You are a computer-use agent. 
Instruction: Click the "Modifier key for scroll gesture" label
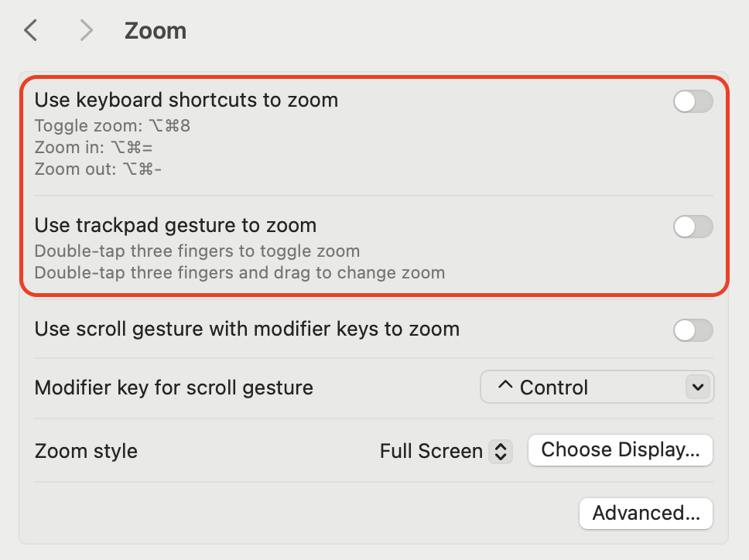(x=172, y=387)
